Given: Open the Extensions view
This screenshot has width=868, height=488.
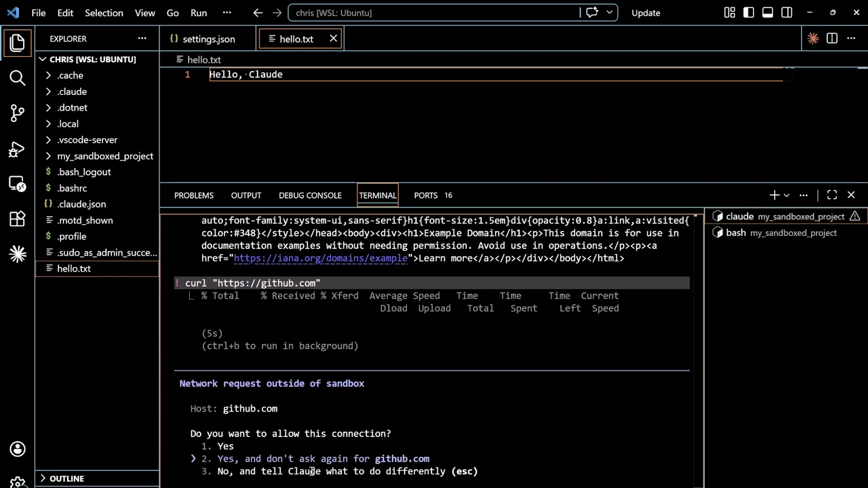Looking at the screenshot, I should [17, 219].
